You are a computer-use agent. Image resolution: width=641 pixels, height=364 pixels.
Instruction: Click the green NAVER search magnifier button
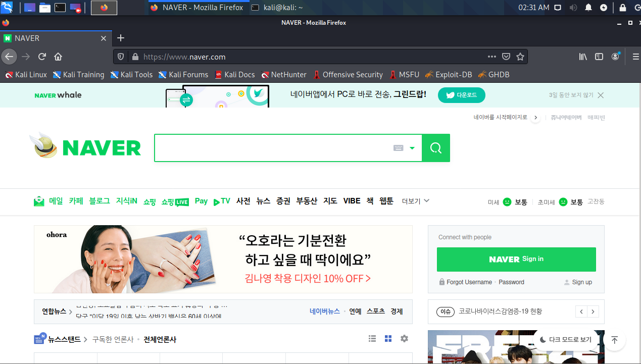tap(435, 148)
